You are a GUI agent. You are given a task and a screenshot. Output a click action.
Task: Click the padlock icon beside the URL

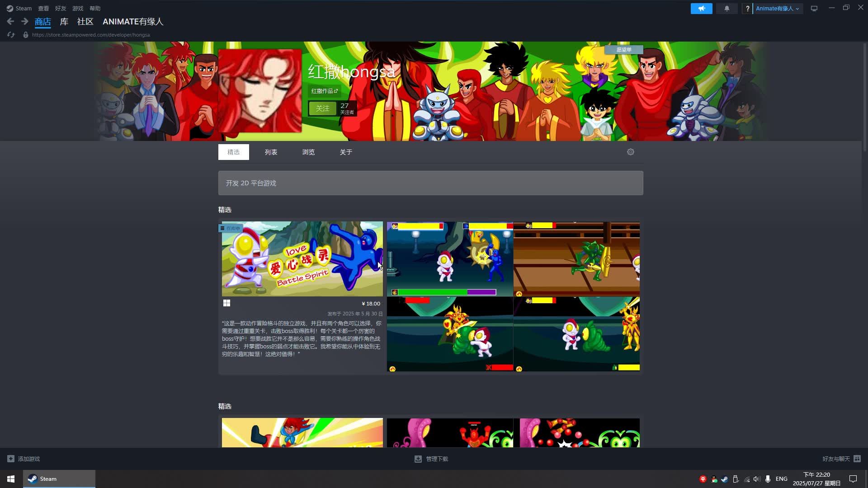(26, 35)
